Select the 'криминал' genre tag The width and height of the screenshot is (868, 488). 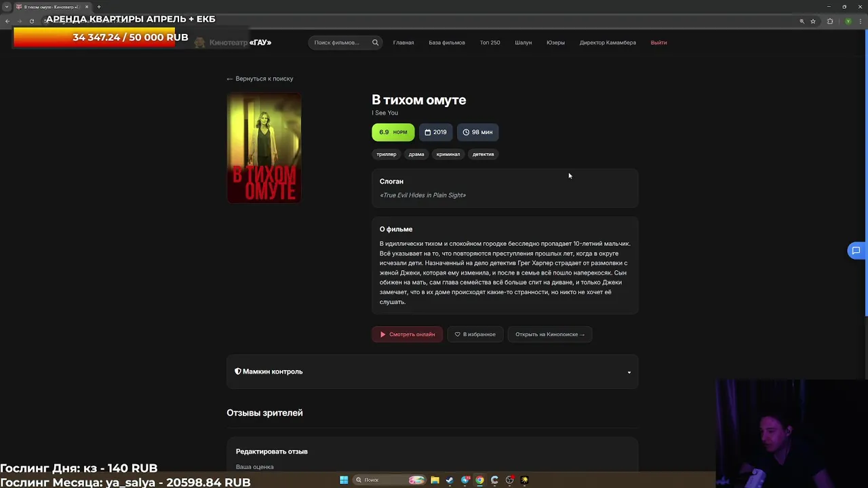pos(448,155)
